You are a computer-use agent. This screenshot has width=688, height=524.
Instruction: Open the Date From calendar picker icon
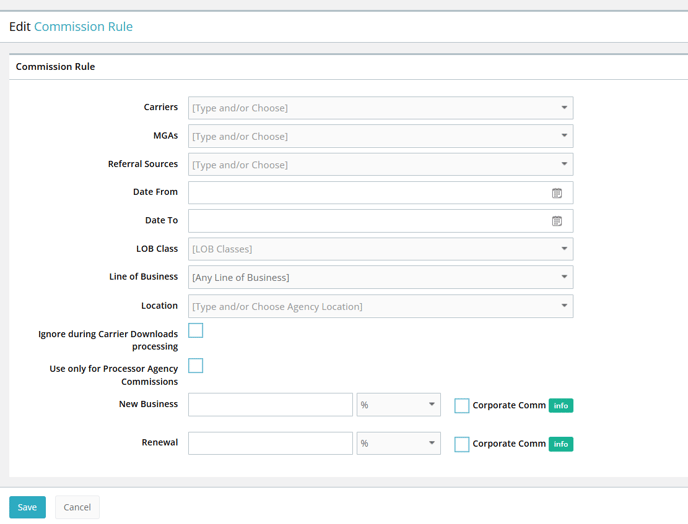(557, 193)
